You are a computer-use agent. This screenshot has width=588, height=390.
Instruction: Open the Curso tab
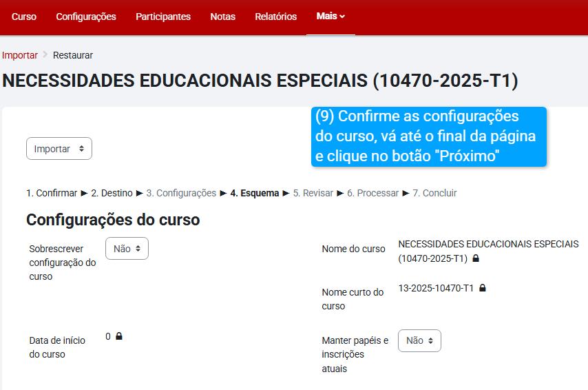point(24,17)
